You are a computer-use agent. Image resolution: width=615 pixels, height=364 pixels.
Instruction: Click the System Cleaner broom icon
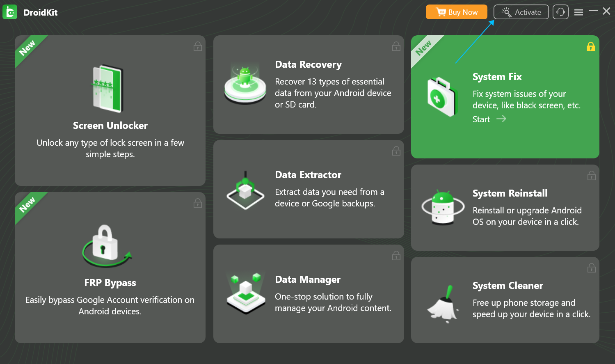click(x=443, y=304)
